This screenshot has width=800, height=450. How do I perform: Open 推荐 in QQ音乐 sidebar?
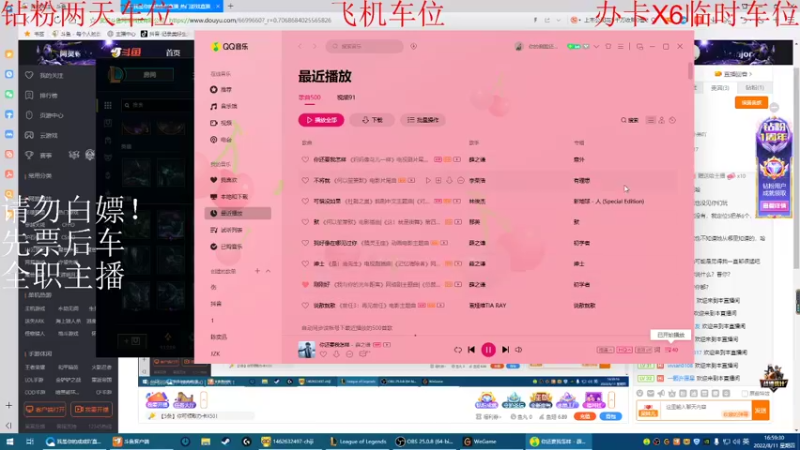click(x=221, y=89)
